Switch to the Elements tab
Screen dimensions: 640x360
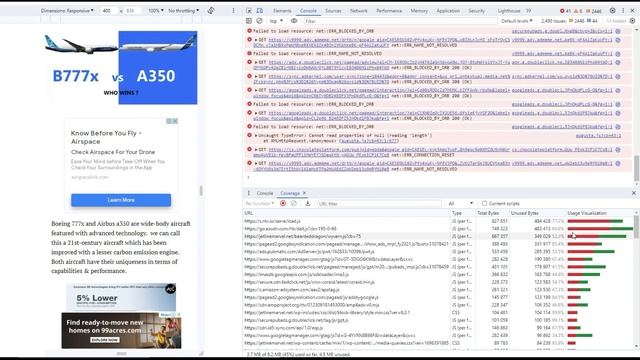(282, 11)
